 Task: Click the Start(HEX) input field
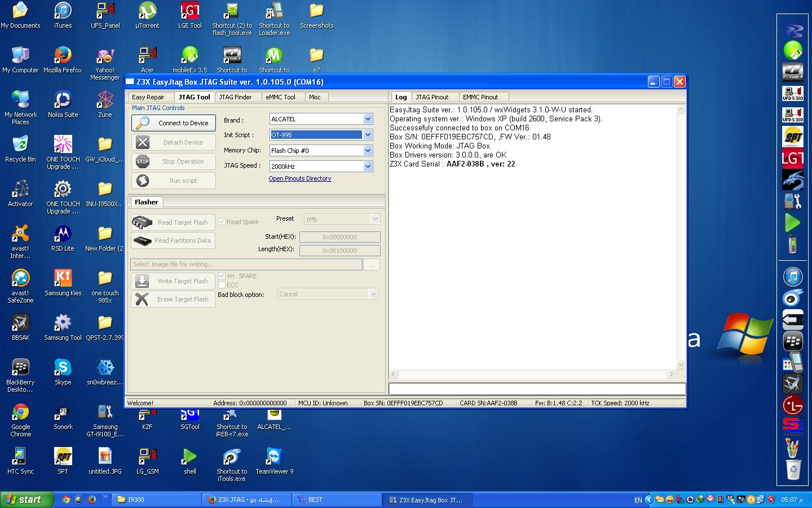pyautogui.click(x=340, y=237)
